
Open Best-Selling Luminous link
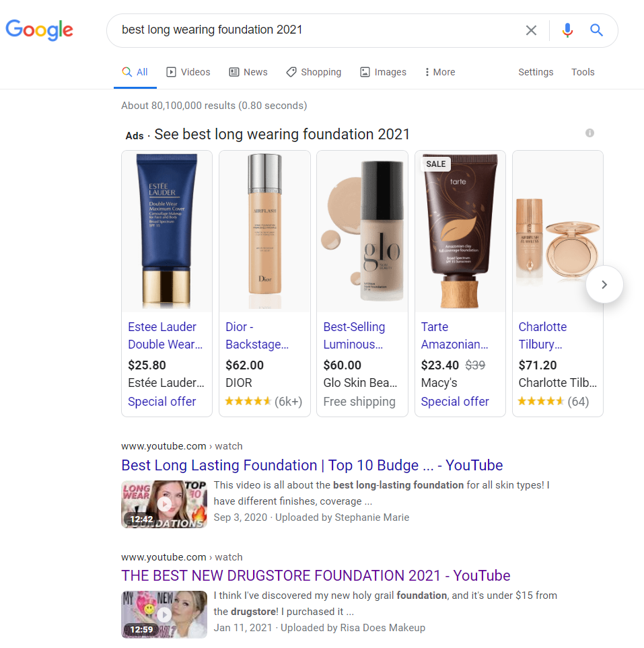pyautogui.click(x=354, y=336)
